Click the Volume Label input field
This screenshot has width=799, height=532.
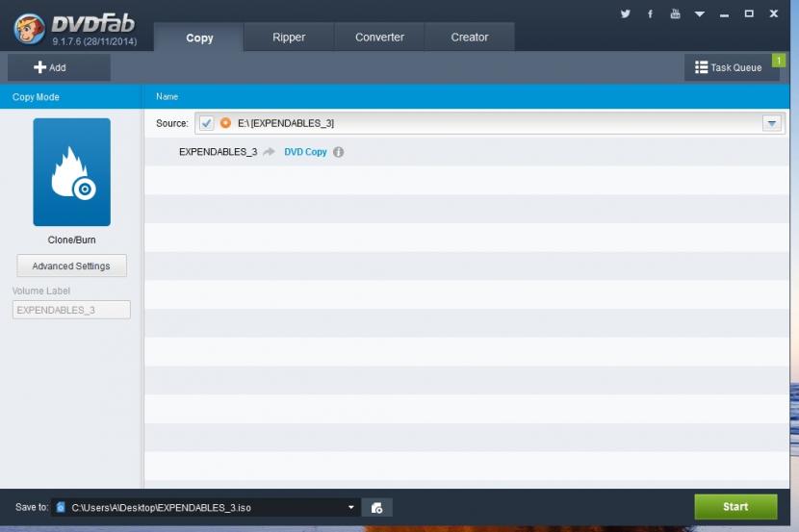(x=71, y=310)
